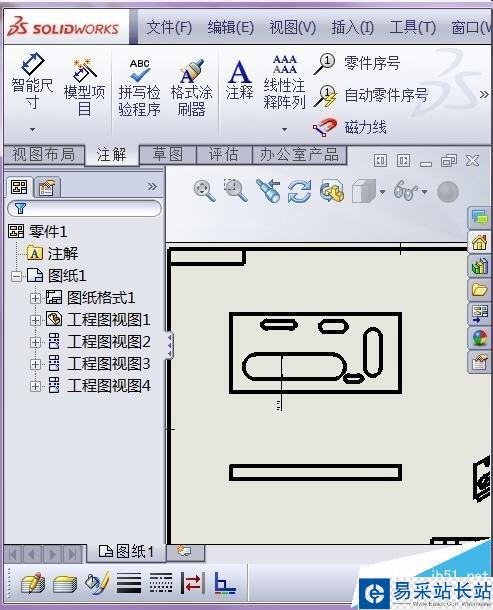The height and width of the screenshot is (610, 493).
Task: Click the FeatureManager filter field
Action: coord(84,209)
